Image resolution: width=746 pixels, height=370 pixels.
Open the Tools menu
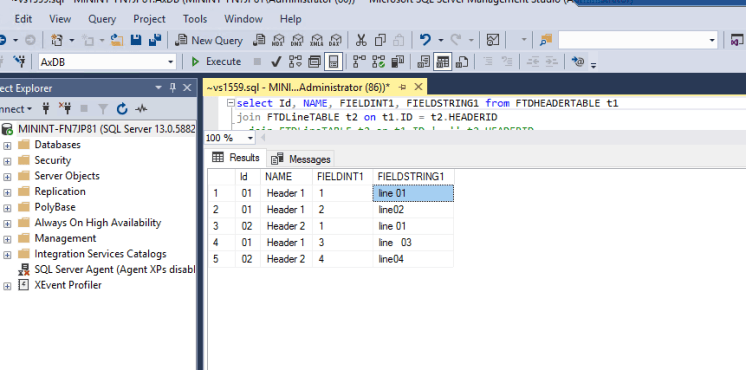(195, 19)
